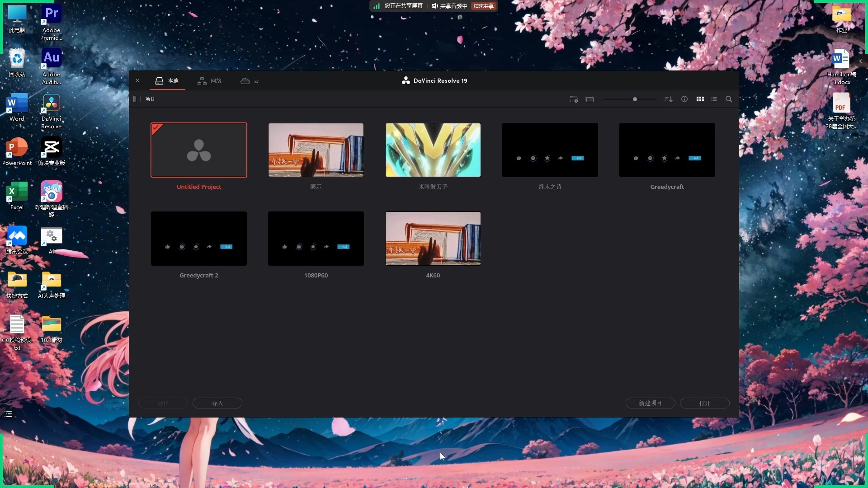Click the 导入 (Import) button

coord(217,403)
